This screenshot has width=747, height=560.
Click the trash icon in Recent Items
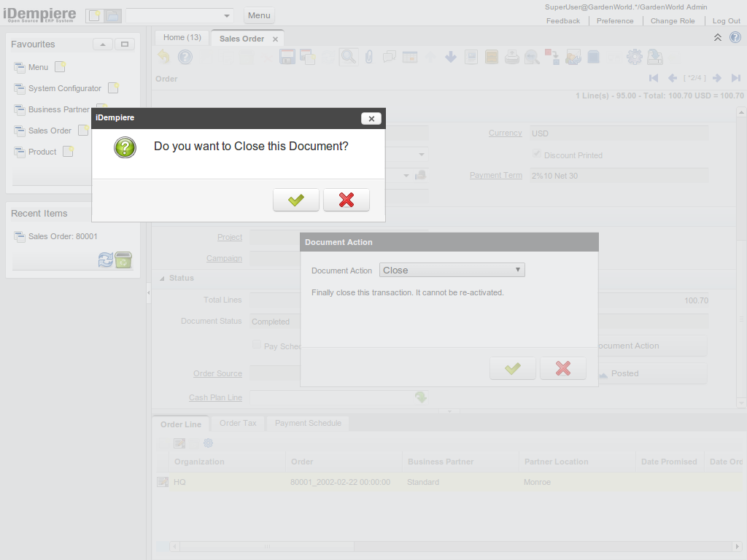pos(123,260)
